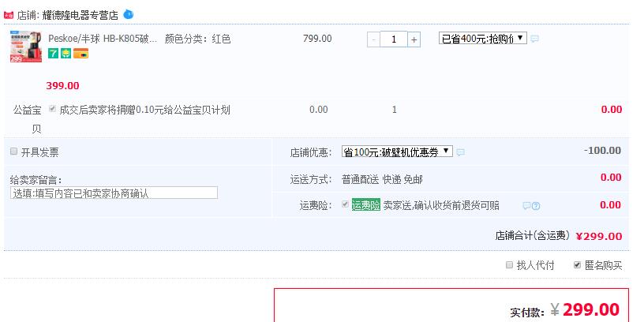Image resolution: width=644 pixels, height=322 pixels.
Task: Click the original price 799.00
Action: (x=317, y=39)
